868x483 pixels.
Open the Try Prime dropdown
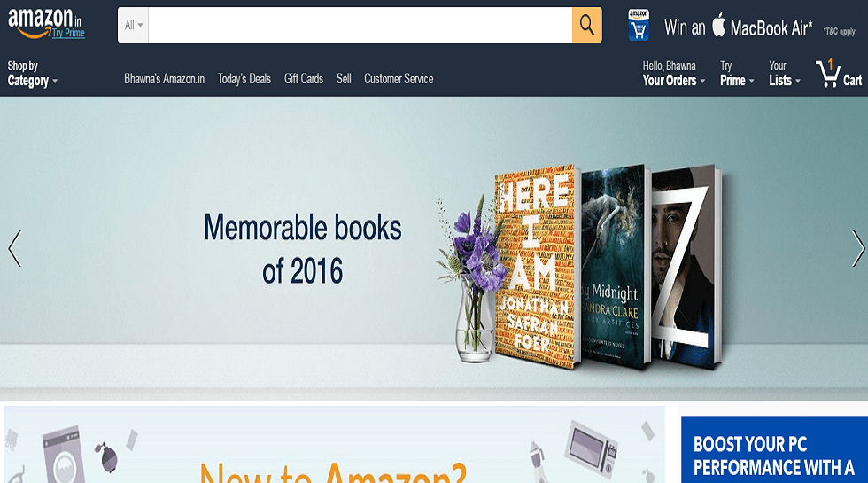[x=737, y=74]
